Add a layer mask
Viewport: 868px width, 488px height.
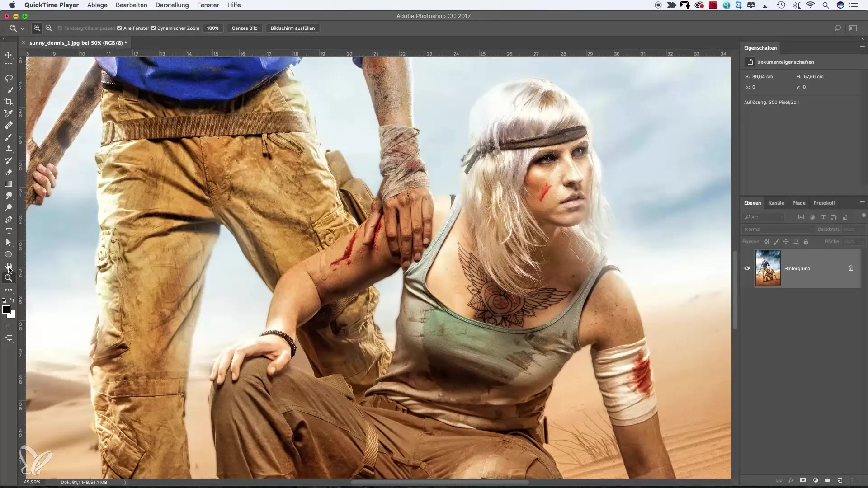[x=803, y=480]
